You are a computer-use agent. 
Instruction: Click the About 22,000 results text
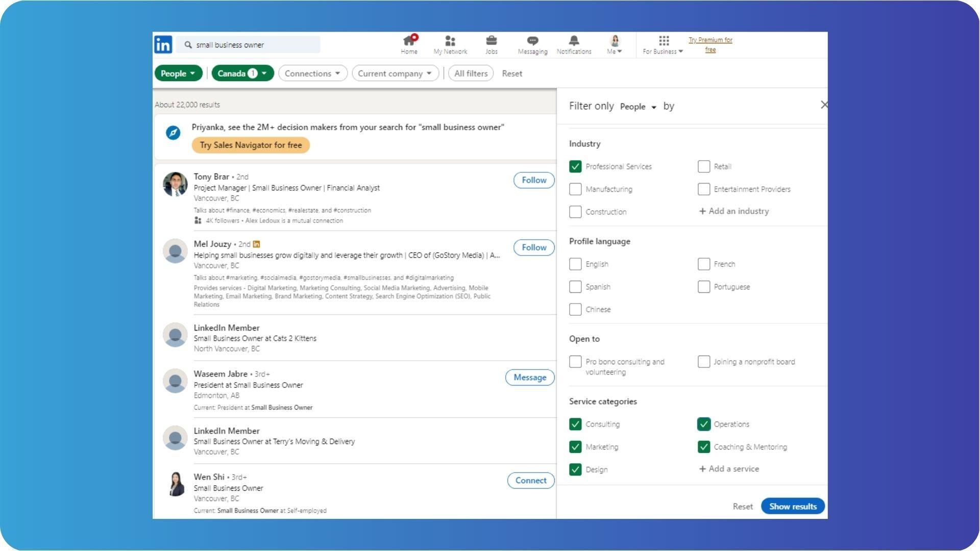pos(187,105)
